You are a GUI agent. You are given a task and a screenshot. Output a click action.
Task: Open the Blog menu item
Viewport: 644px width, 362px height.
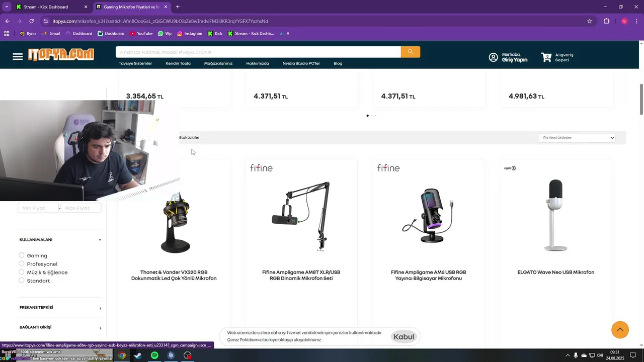point(338,63)
